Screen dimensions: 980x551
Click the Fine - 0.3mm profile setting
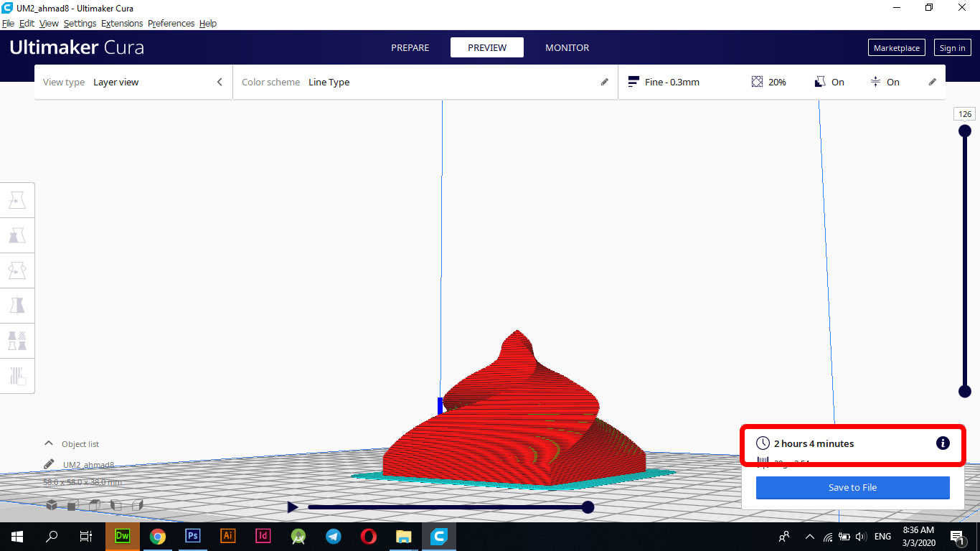[x=664, y=82]
